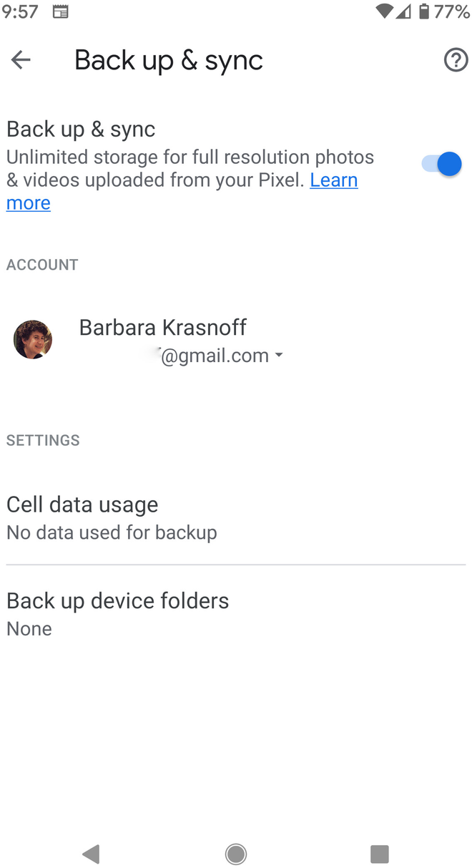Image resolution: width=472 pixels, height=868 pixels.
Task: Open the Learn more link
Action: coord(333,180)
